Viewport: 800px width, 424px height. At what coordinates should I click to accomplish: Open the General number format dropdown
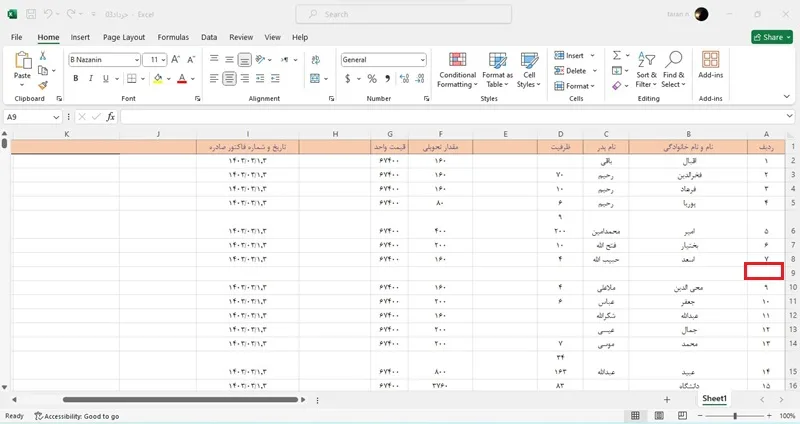pyautogui.click(x=422, y=60)
